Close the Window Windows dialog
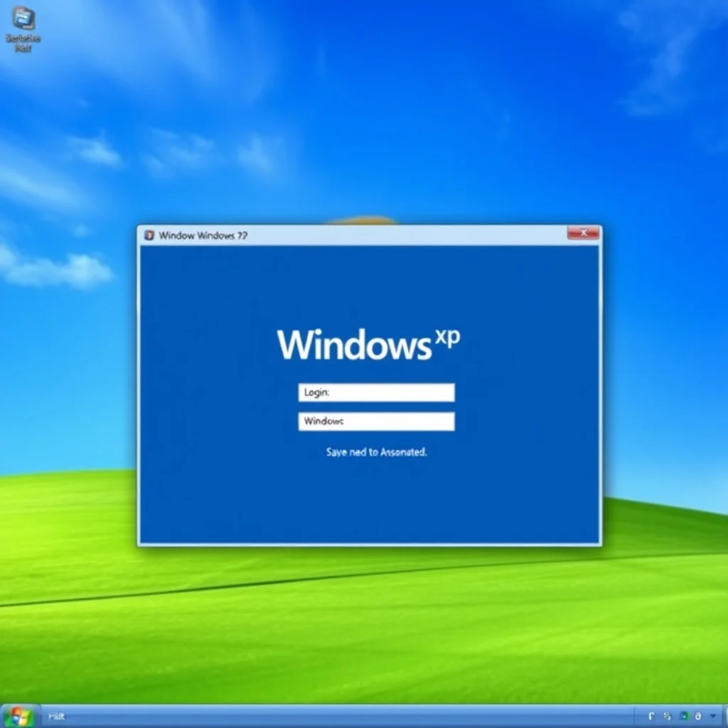 (583, 233)
